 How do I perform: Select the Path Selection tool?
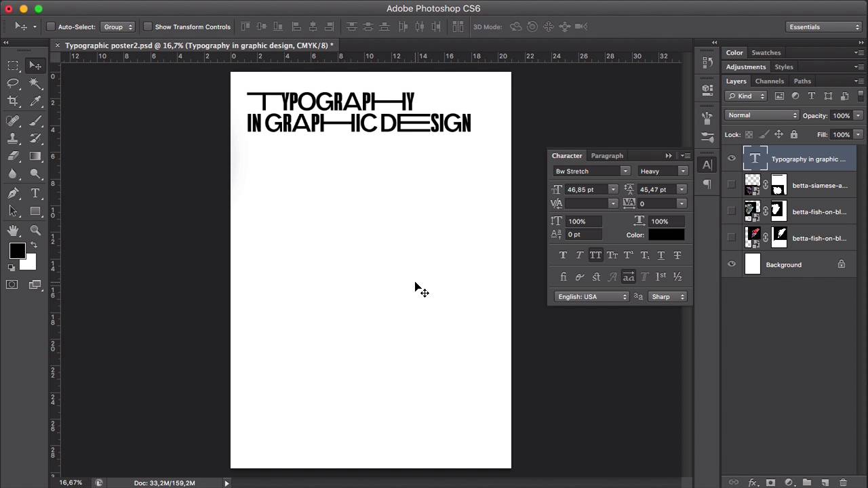click(x=13, y=211)
